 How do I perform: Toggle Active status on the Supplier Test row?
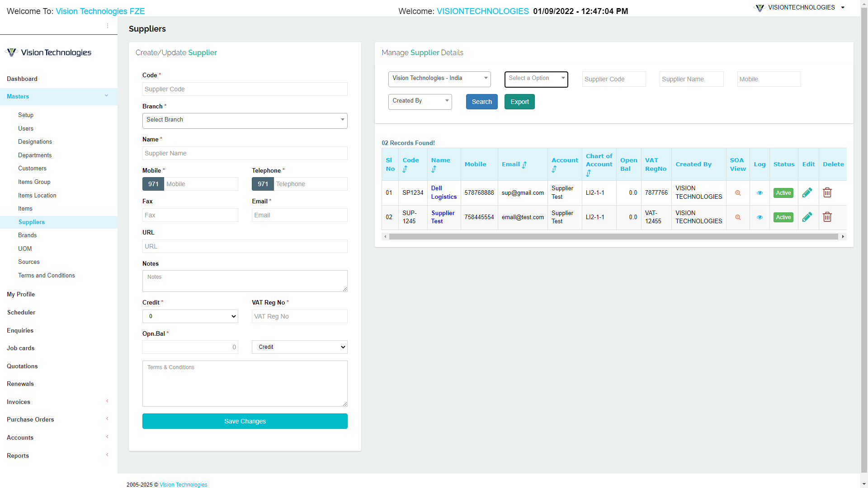[783, 217]
